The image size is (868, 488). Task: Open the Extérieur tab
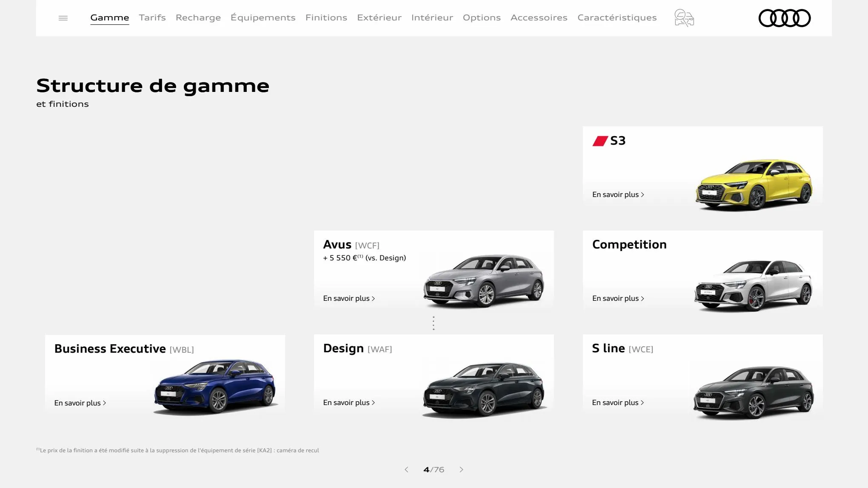[x=379, y=17]
